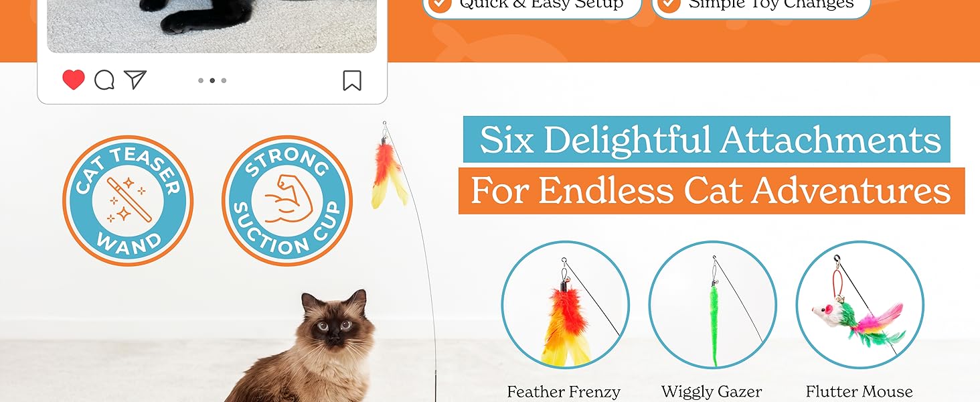Click the middle carousel pagination dot
The width and height of the screenshot is (980, 402).
pyautogui.click(x=212, y=80)
